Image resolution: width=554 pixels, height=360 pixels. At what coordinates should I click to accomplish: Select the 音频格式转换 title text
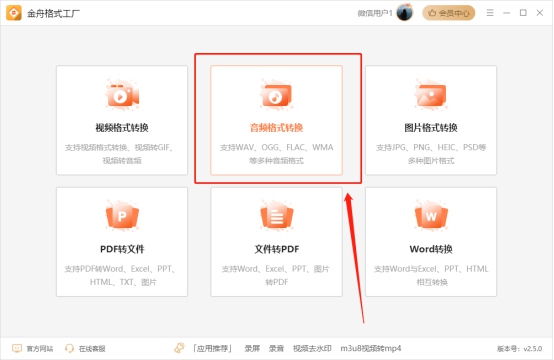[x=276, y=128]
